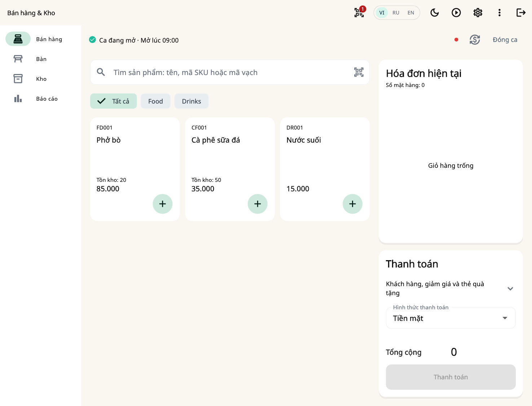Click the SKU code FD001
Screen dimensions: 532x406
click(105, 128)
